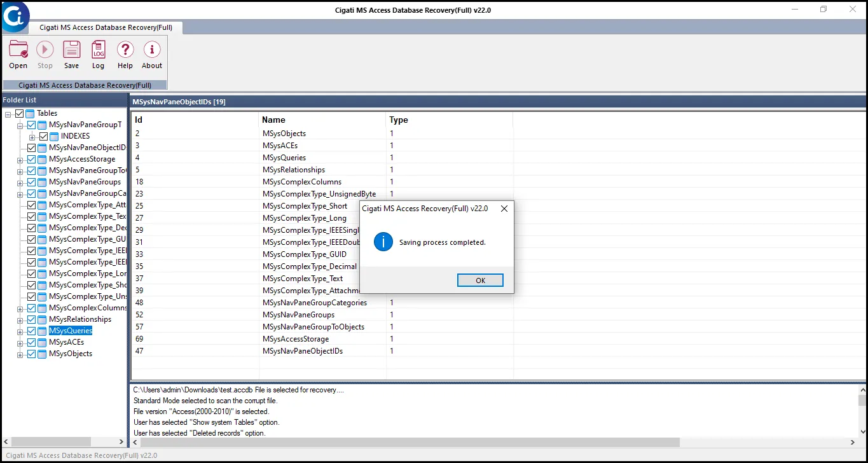Uncheck the MSysAccessStorage checkbox
Screen dimensions: 868x463
[x=31, y=159]
